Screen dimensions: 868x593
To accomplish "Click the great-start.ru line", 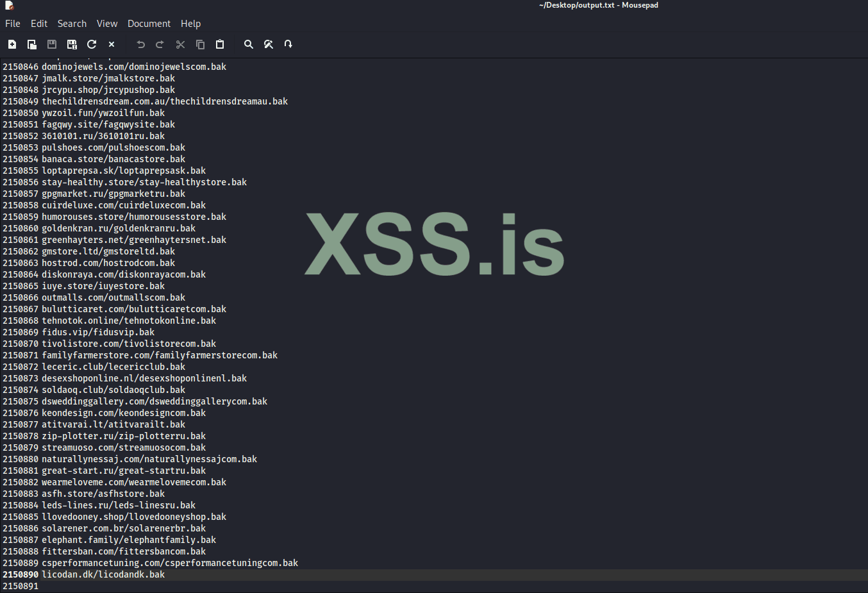I will (x=124, y=471).
